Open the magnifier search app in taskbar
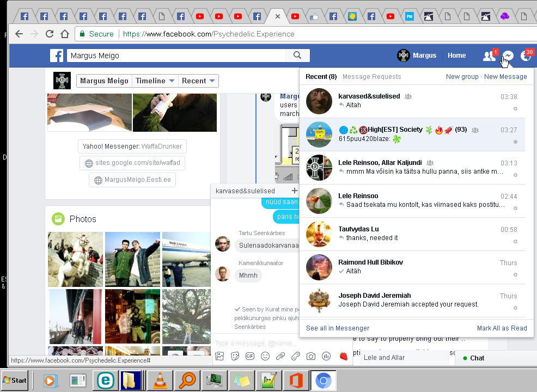The width and height of the screenshot is (537, 392). (187, 381)
